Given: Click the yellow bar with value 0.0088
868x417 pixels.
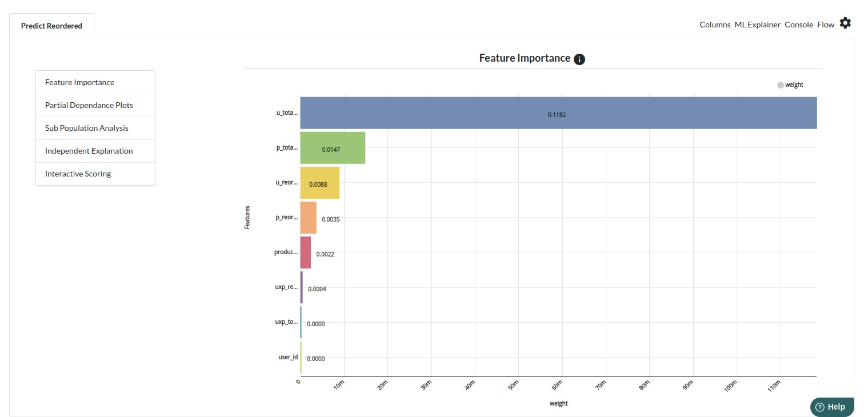Looking at the screenshot, I should 320,183.
